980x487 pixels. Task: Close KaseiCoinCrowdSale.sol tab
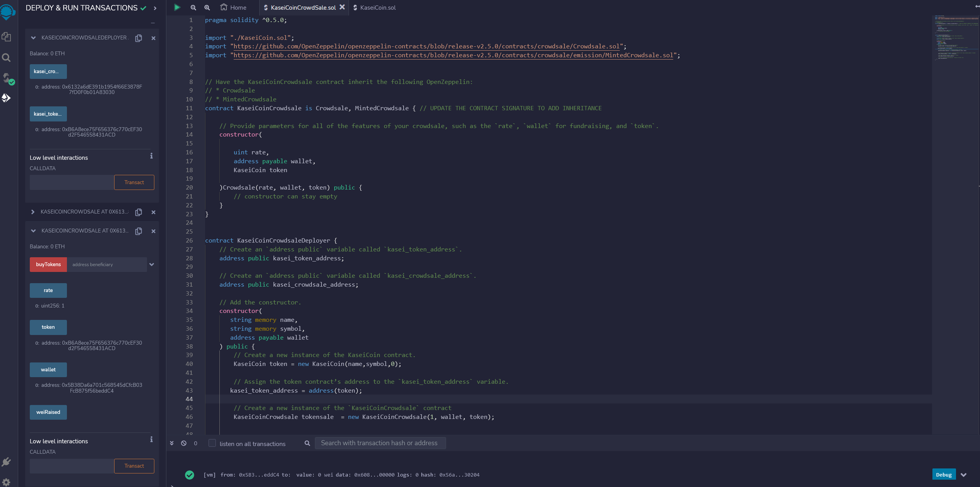click(x=342, y=7)
